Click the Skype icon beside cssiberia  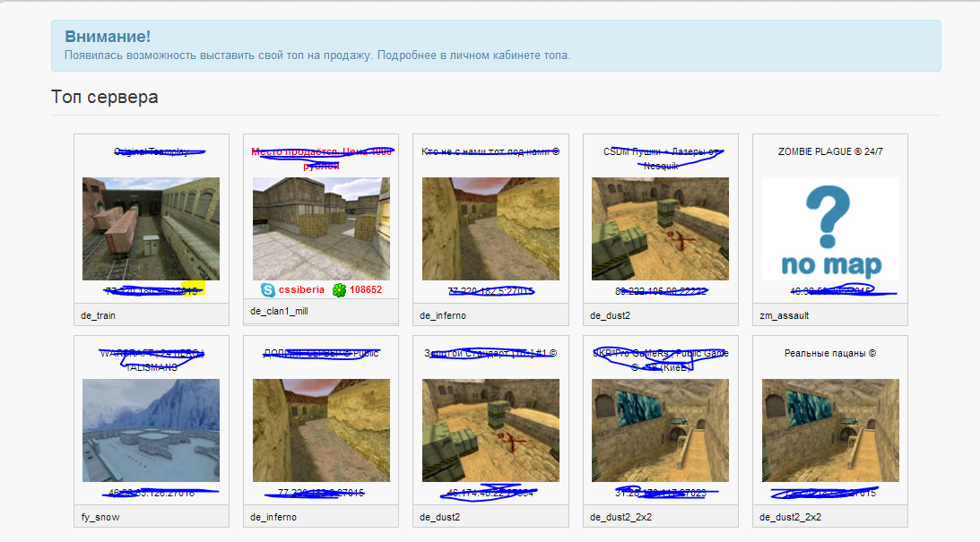tap(267, 289)
